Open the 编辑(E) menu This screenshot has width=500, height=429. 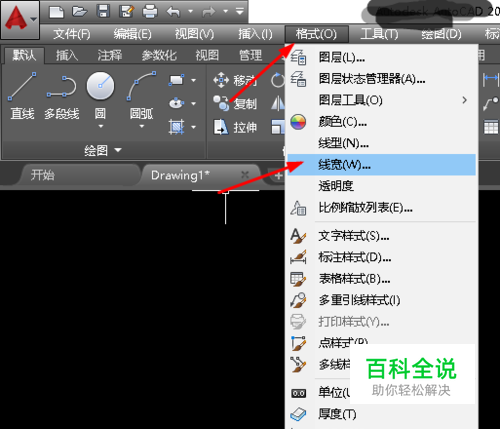[132, 34]
